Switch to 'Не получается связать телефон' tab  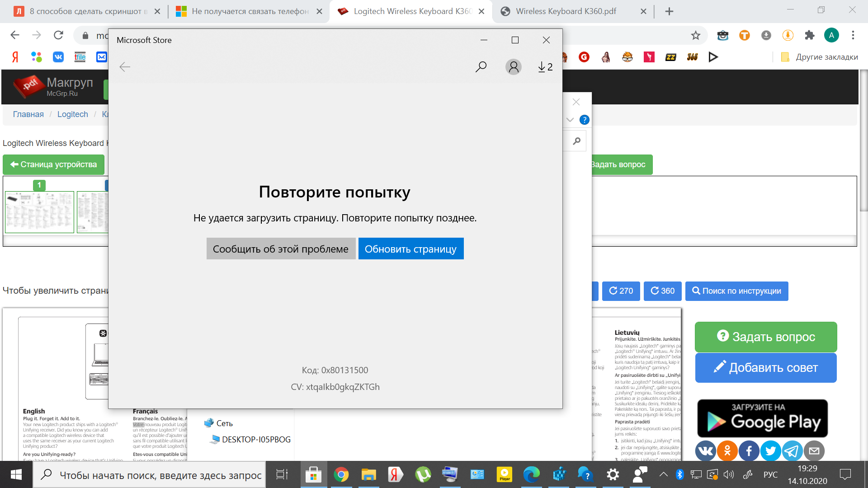click(249, 11)
